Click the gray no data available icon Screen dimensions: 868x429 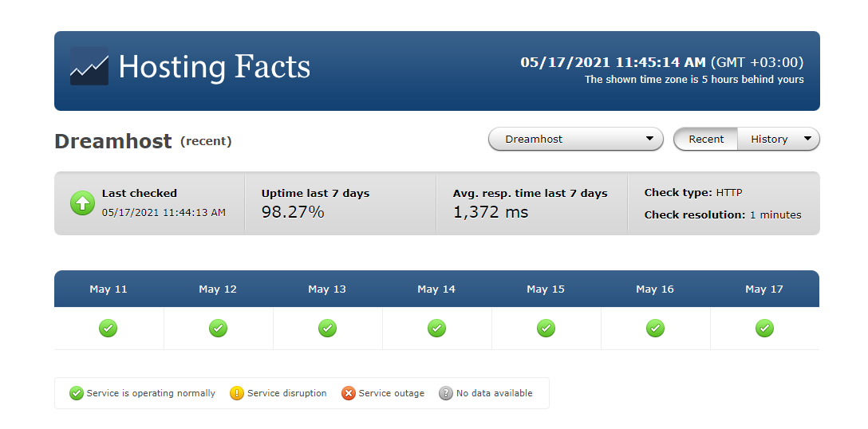click(x=446, y=394)
